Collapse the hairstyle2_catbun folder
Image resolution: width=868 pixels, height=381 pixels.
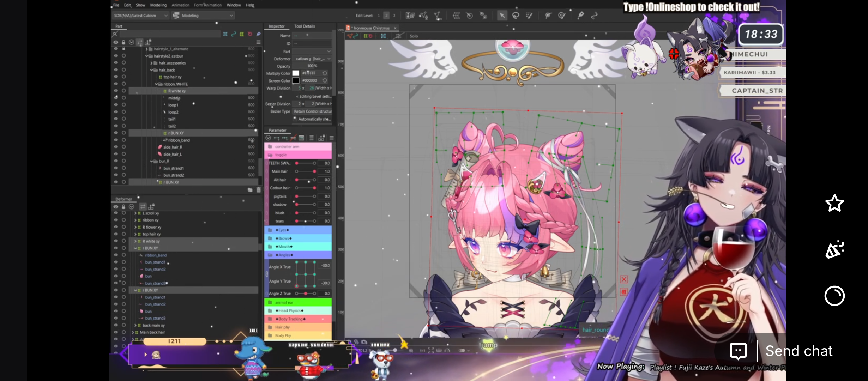tap(147, 56)
